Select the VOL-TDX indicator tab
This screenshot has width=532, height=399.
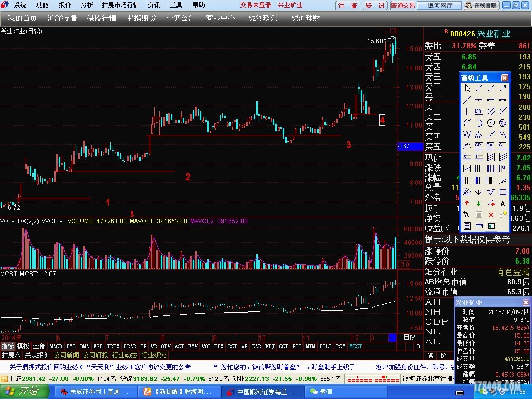pyautogui.click(x=212, y=346)
